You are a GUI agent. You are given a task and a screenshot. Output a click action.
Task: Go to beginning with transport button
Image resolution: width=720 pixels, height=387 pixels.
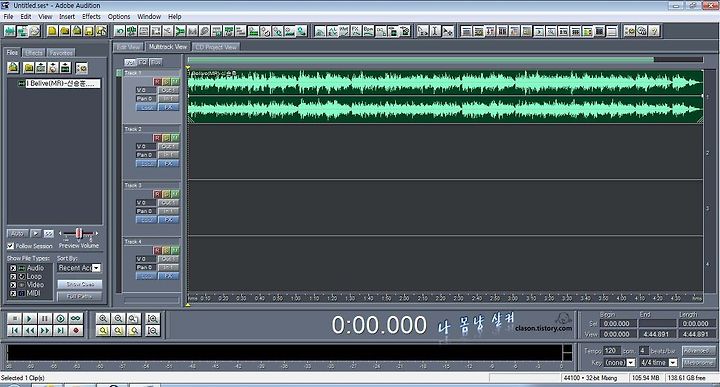(x=14, y=331)
